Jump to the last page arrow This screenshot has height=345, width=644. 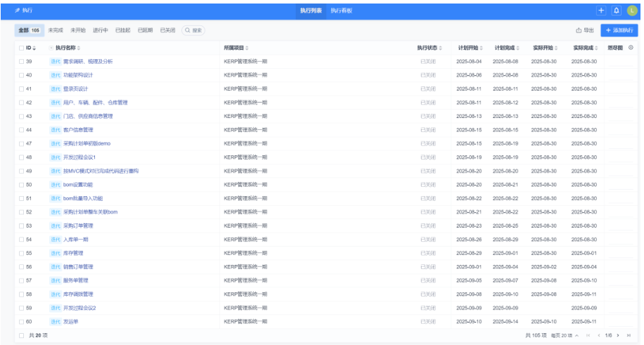pos(629,336)
